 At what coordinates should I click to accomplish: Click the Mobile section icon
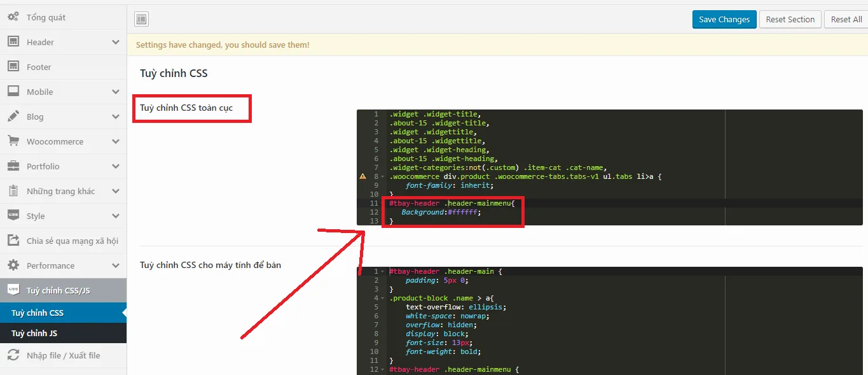point(13,92)
